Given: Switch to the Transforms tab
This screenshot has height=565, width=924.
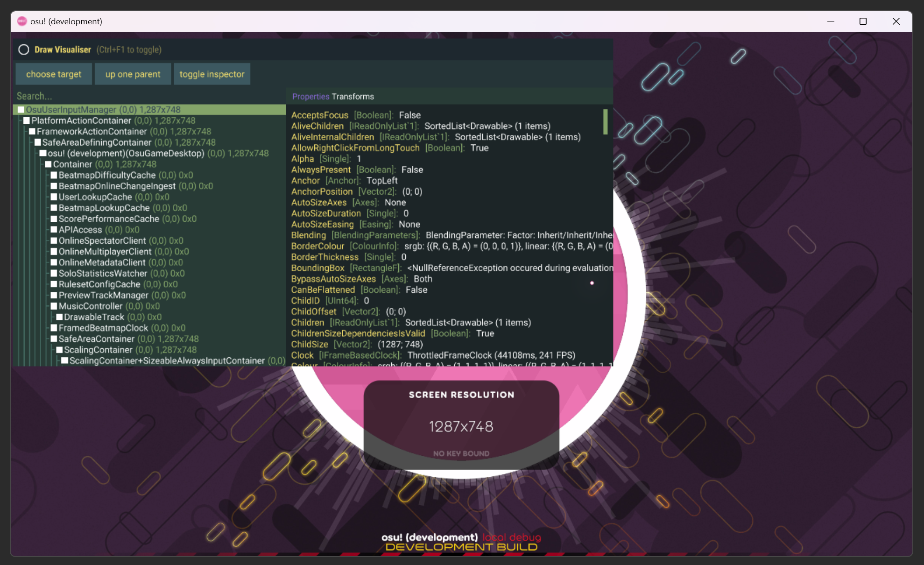Looking at the screenshot, I should coord(353,96).
